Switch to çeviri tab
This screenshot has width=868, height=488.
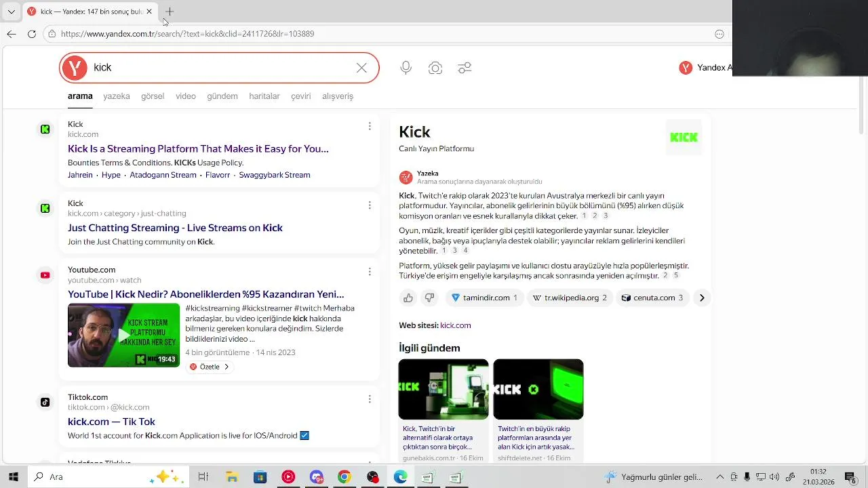(301, 96)
